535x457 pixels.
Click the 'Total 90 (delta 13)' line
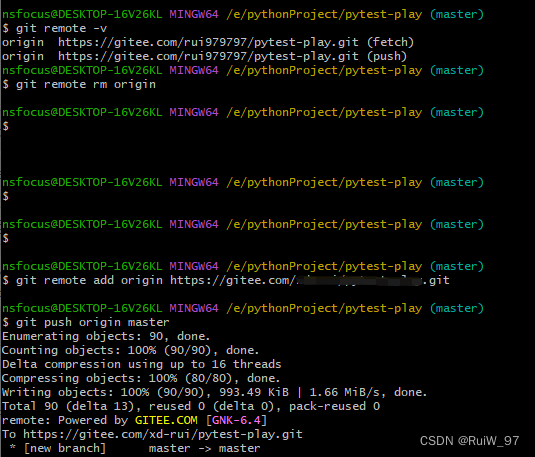191,406
